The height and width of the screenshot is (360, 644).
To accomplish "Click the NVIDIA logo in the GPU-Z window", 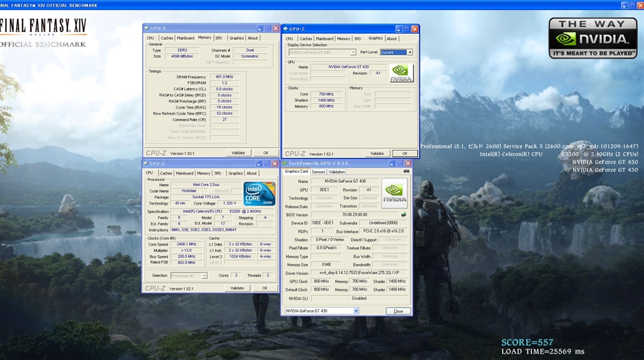I will pos(394,194).
